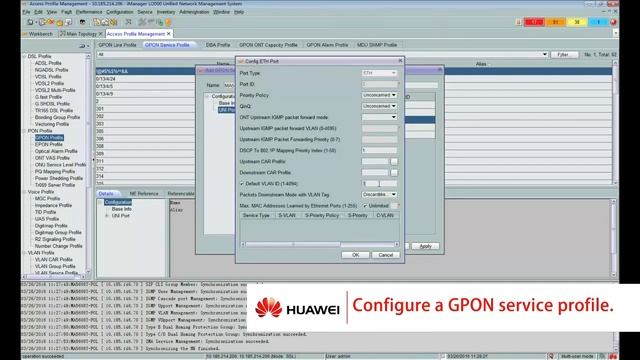Click the blue warning alarm counter indicator
Image resolution: width=640 pixels, height=360 pixels.
tap(598, 22)
